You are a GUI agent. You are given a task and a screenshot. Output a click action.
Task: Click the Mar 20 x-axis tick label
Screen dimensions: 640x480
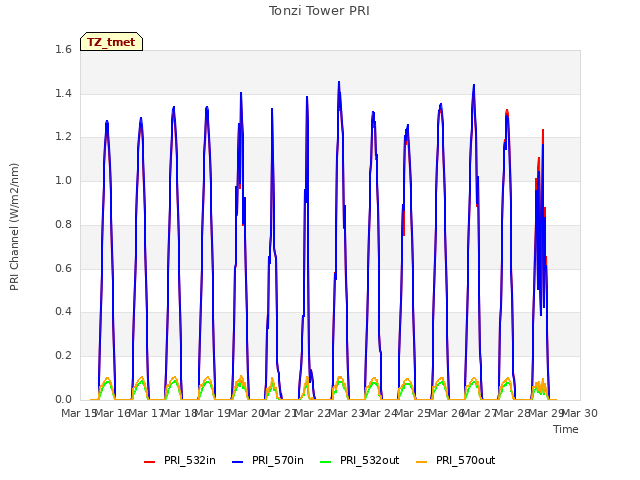tap(246, 413)
